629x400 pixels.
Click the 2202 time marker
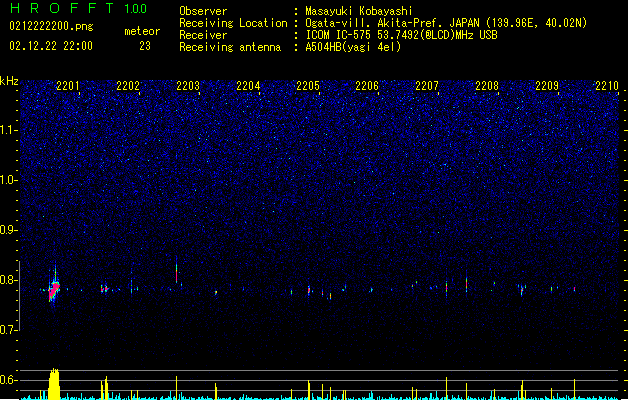click(x=128, y=86)
